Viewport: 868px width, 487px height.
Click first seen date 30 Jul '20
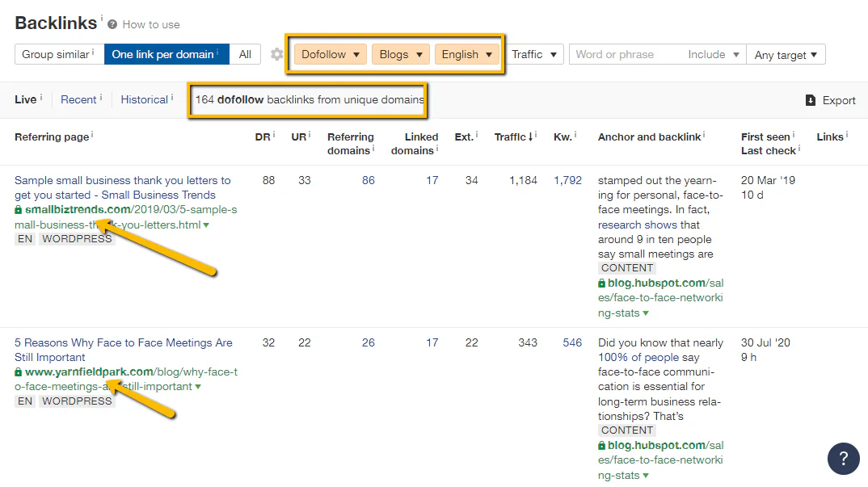(x=765, y=342)
